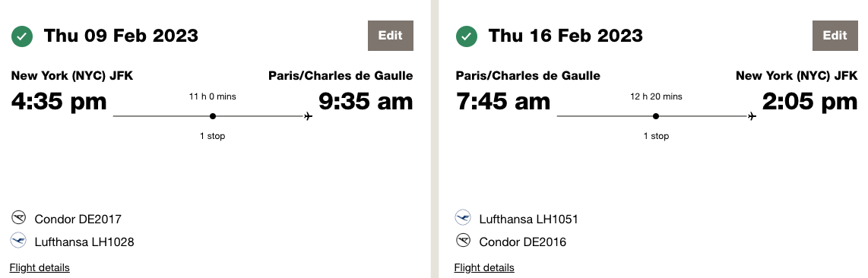This screenshot has width=868, height=278.
Task: Click the Condor logo next to DE2017
Action: (19, 218)
